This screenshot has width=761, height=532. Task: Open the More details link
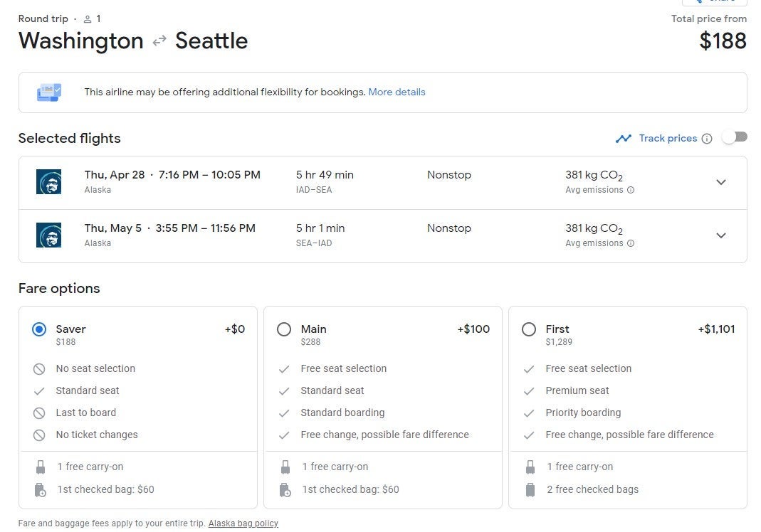[x=397, y=92]
